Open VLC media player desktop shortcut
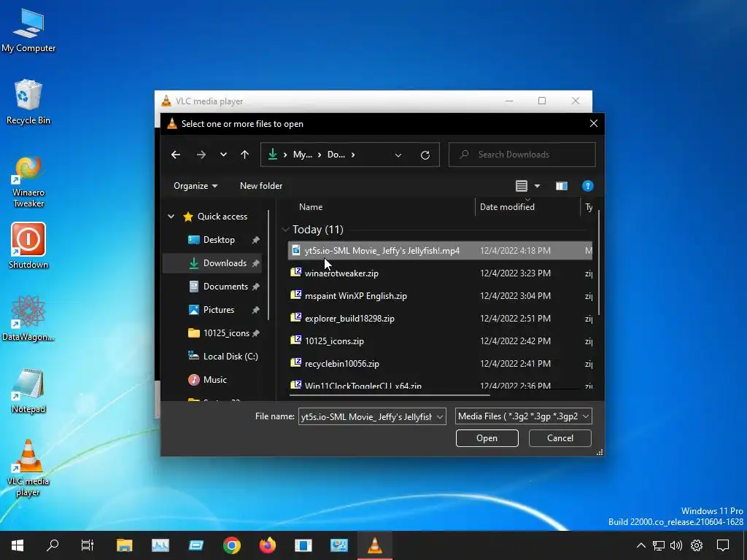The height and width of the screenshot is (560, 747). tap(28, 467)
